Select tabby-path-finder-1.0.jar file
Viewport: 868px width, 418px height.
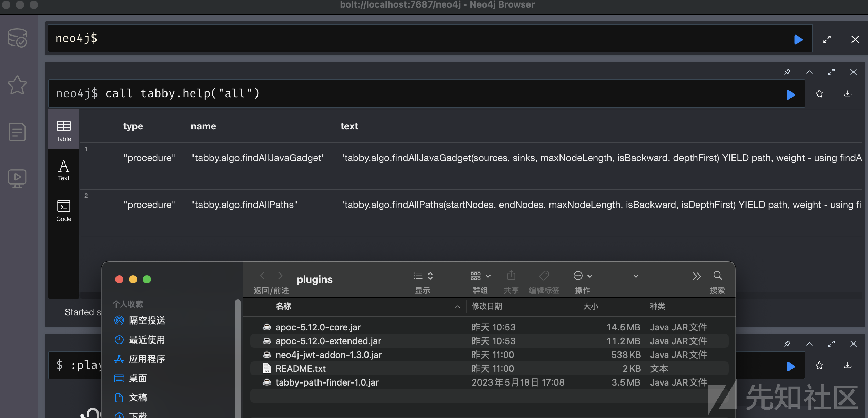pyautogui.click(x=327, y=382)
